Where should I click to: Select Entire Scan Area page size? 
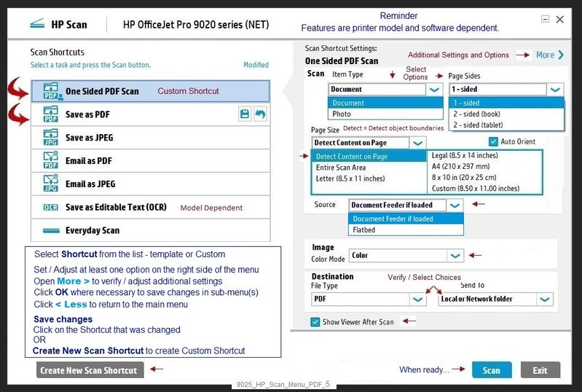pyautogui.click(x=369, y=168)
